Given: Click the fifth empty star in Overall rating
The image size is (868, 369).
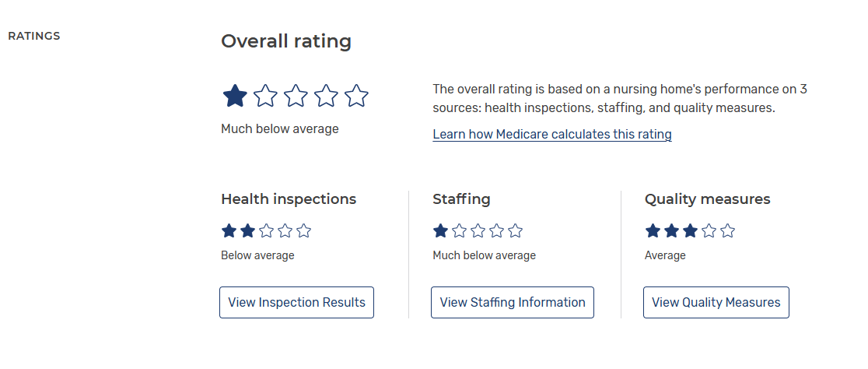Looking at the screenshot, I should (356, 96).
